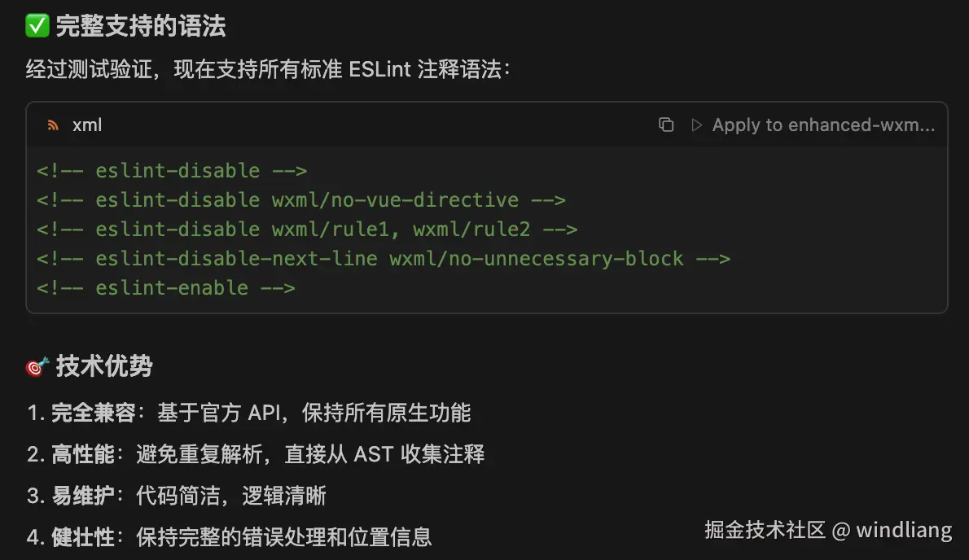Select list item 健壮性
This screenshot has height=560, width=969.
pos(229,536)
